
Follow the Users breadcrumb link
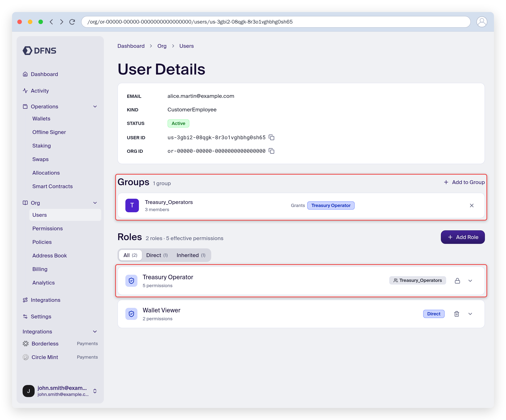(x=187, y=46)
